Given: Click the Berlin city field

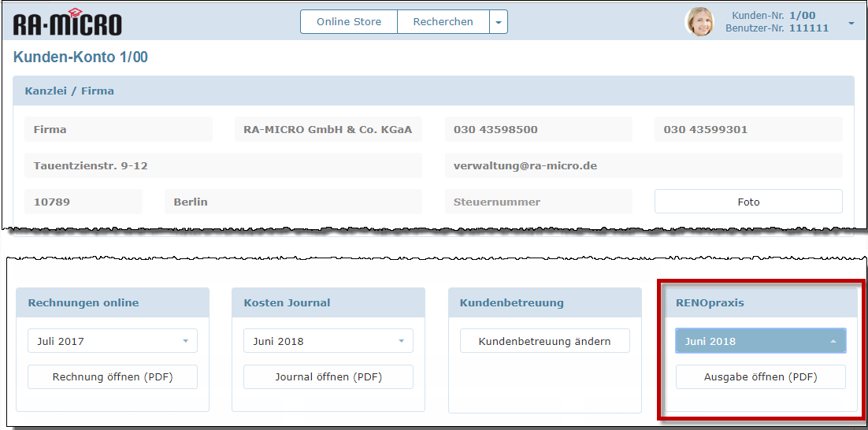Looking at the screenshot, I should click(x=293, y=202).
